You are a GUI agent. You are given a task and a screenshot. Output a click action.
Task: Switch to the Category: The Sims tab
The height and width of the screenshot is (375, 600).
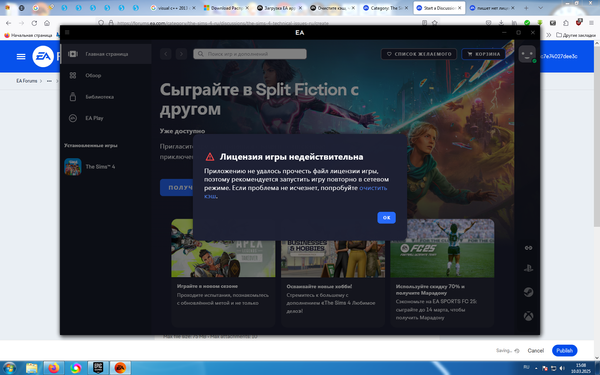[x=385, y=8]
